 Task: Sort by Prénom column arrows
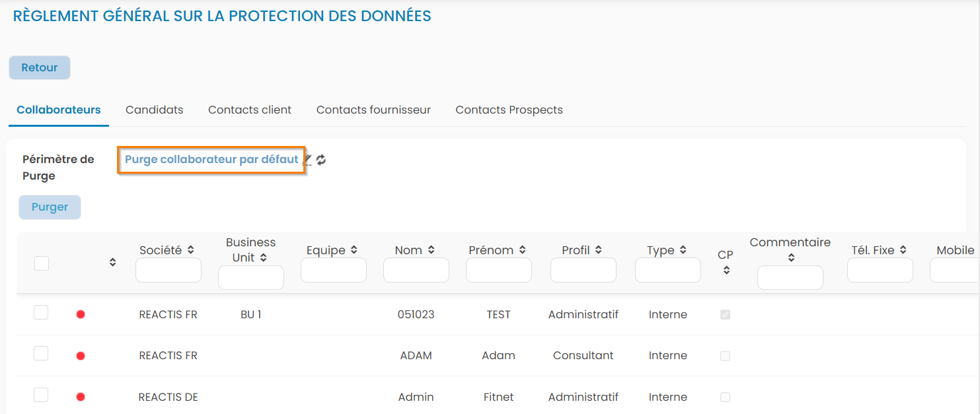point(523,250)
